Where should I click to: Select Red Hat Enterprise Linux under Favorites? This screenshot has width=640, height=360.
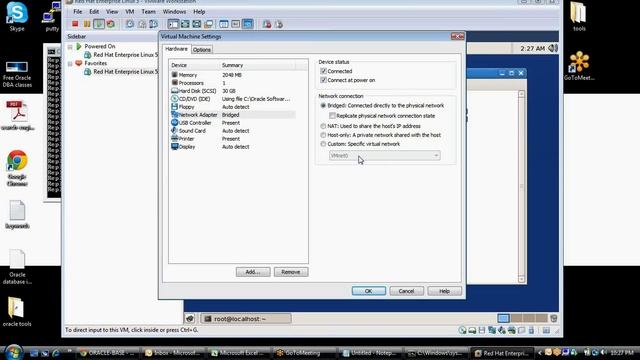coord(121,72)
